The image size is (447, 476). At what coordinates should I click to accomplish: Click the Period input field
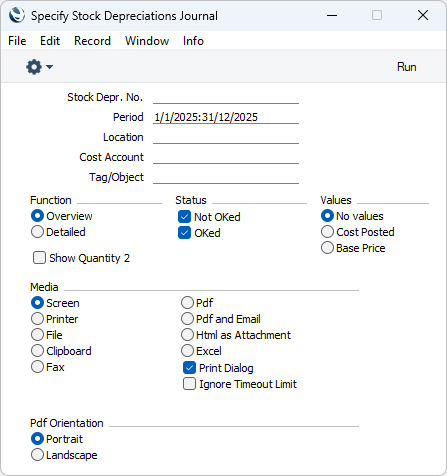[x=226, y=117]
